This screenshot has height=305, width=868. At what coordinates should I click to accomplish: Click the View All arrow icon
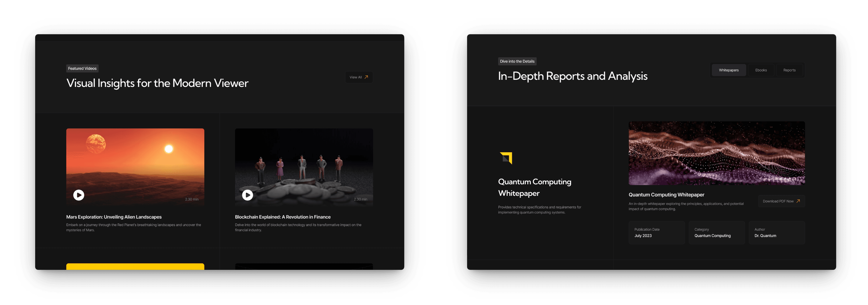366,77
